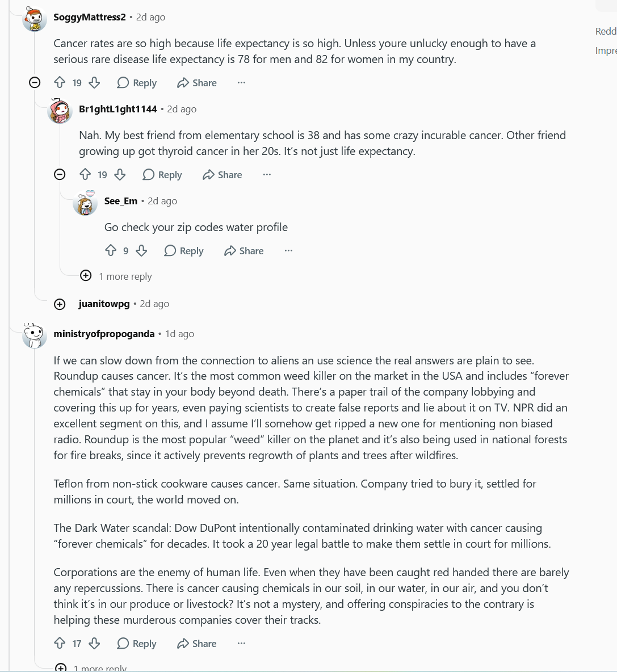Collapse Br1ghtL1ght1144's reply thread
Screen dimensions: 617x672
pos(60,174)
